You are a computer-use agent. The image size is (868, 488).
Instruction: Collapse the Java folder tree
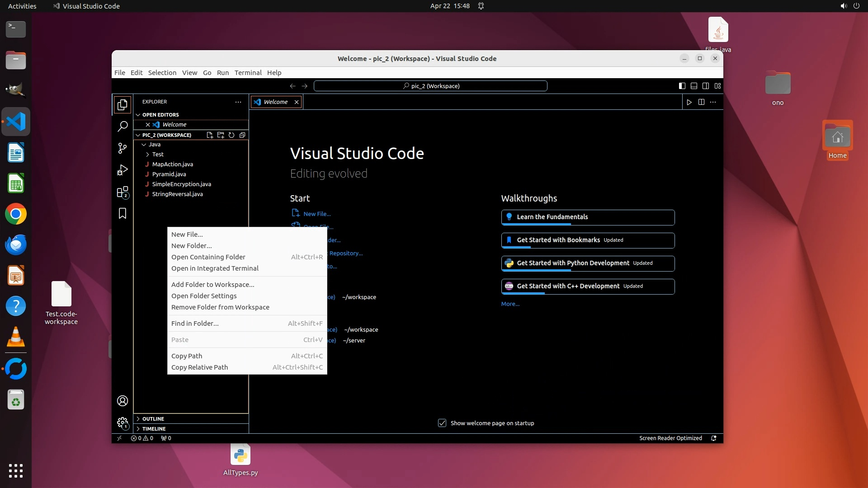point(144,145)
